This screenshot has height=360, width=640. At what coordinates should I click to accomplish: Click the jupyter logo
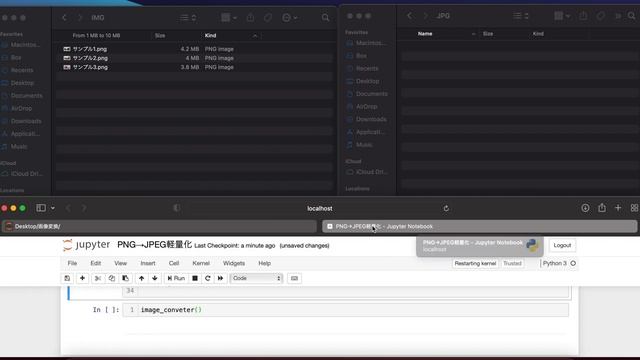tap(87, 244)
